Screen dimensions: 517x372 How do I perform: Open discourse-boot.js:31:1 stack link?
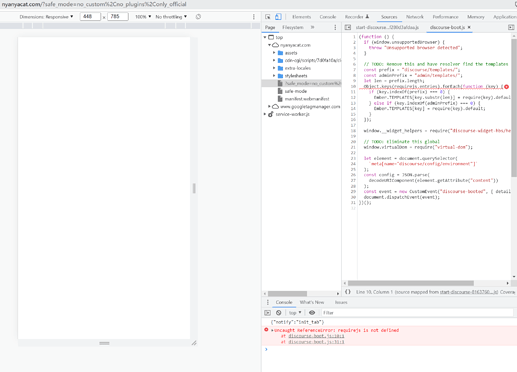(x=316, y=342)
